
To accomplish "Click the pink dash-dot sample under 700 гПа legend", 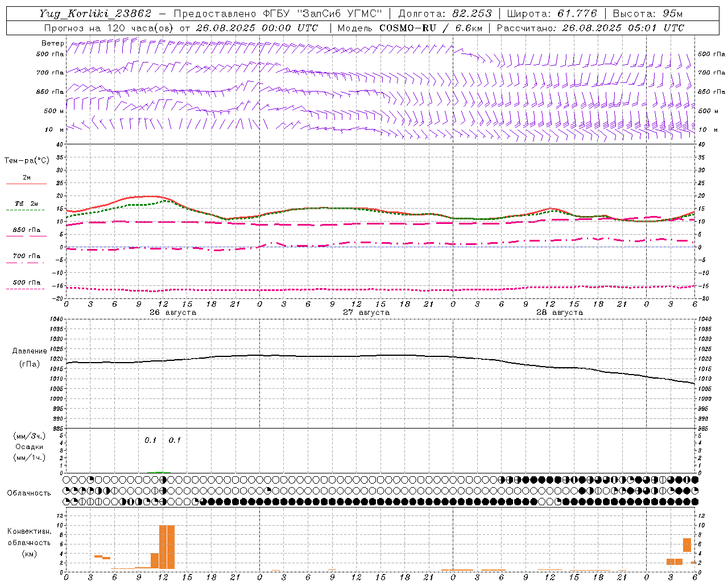I will [25, 263].
